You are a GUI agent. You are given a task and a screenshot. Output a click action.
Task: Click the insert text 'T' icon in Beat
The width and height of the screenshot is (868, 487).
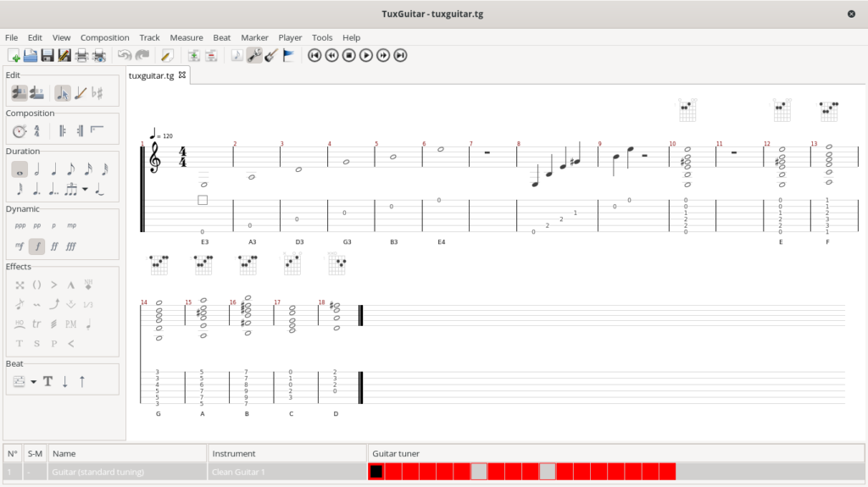pos(48,381)
